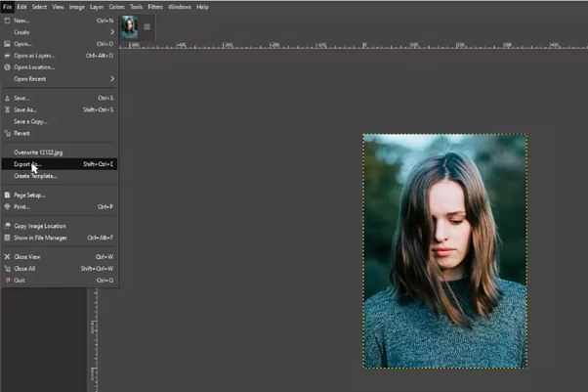The width and height of the screenshot is (588, 392).
Task: Select the Revert menu entry
Action: [x=60, y=133]
